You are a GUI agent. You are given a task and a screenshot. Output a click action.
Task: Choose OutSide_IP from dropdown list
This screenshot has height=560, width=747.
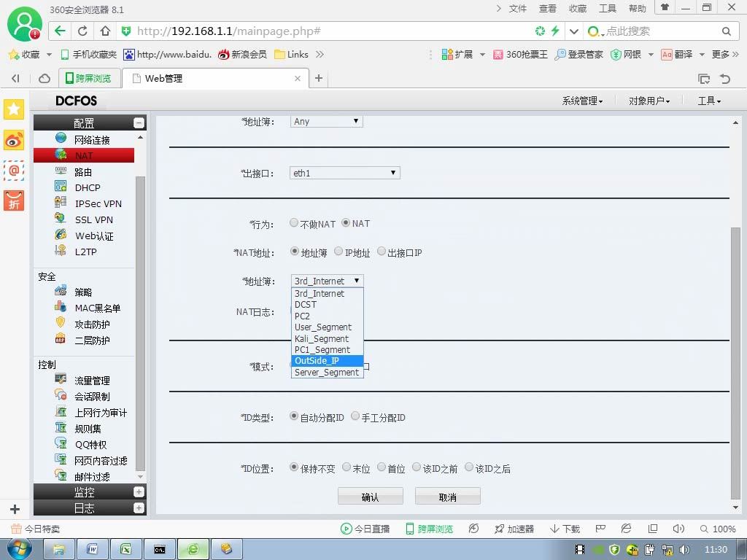coord(328,361)
